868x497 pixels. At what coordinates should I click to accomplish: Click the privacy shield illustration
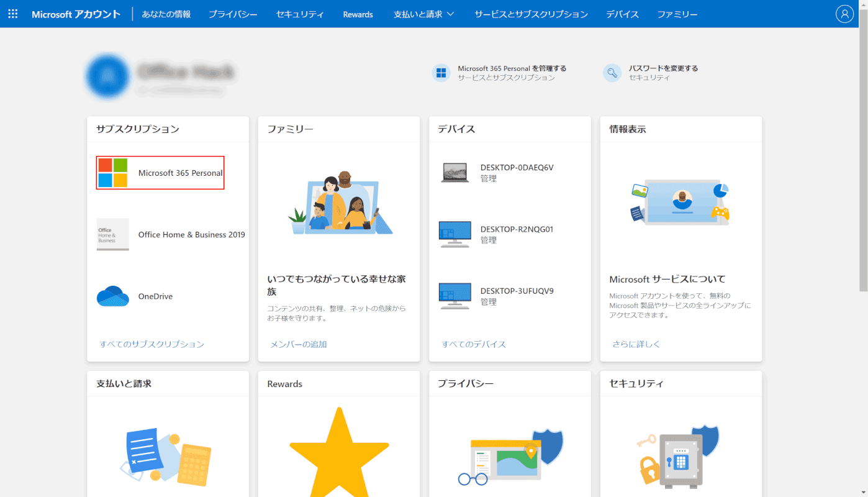tap(510, 457)
